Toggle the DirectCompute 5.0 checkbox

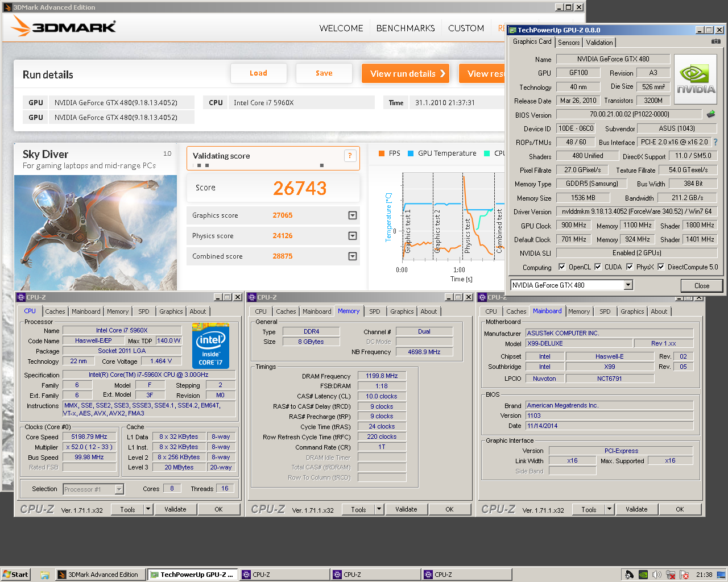(x=661, y=267)
